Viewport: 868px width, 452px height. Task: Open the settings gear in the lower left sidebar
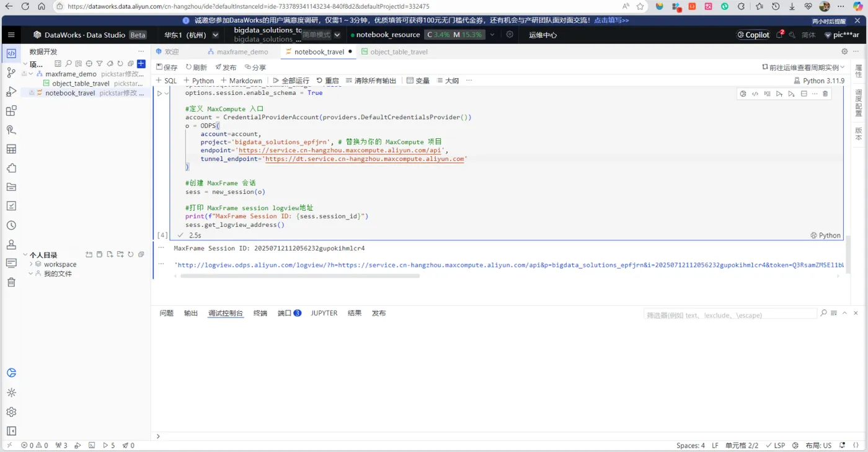(11, 412)
